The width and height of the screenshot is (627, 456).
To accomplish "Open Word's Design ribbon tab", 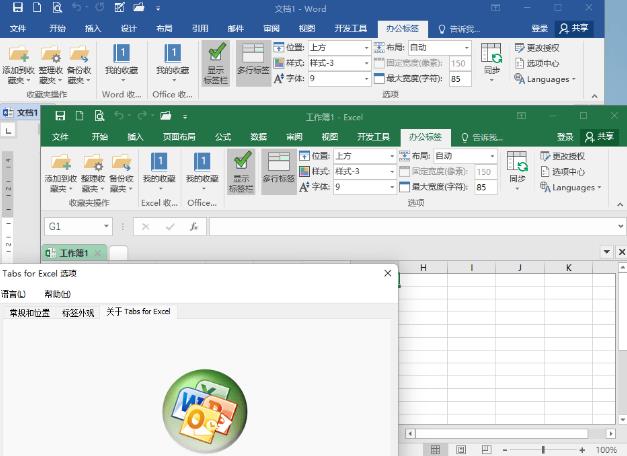I will click(129, 28).
